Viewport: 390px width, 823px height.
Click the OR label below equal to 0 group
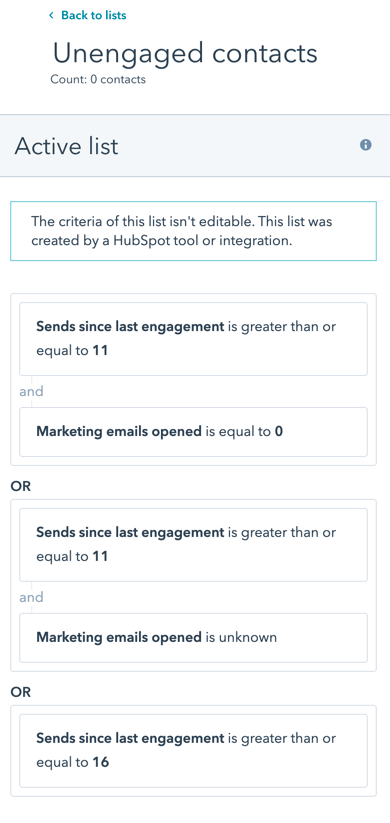tap(21, 487)
